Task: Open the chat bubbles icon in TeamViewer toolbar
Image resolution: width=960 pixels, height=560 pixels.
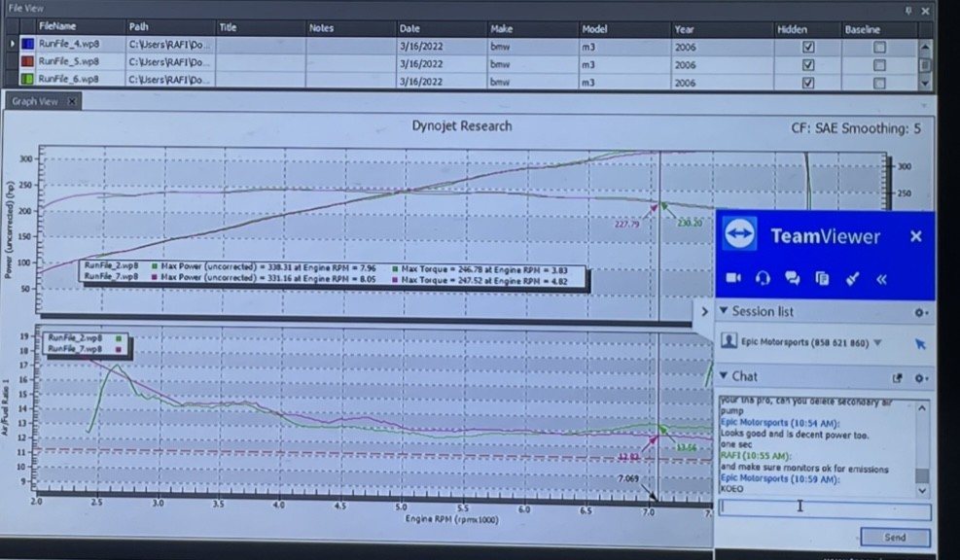Action: (792, 278)
